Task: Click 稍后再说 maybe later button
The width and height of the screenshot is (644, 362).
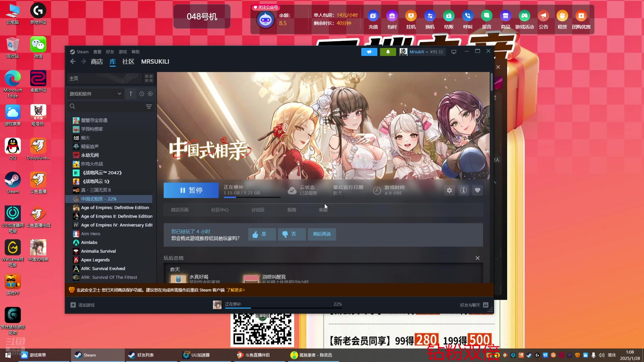Action: pyautogui.click(x=322, y=234)
